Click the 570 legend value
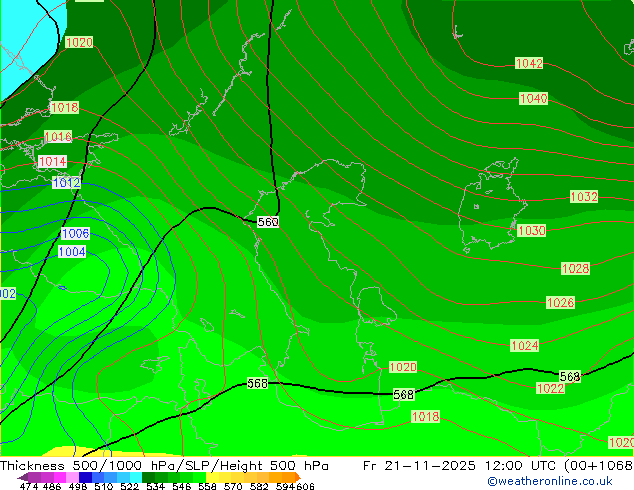The image size is (634, 490). click(x=233, y=486)
